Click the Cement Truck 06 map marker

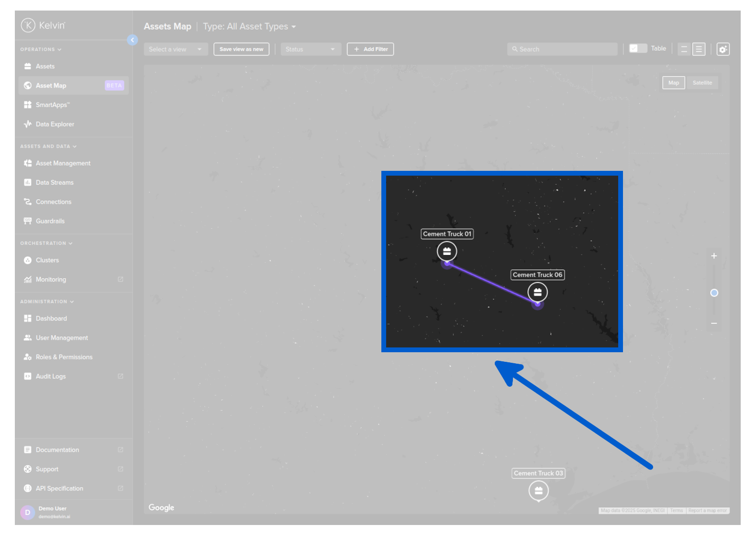pyautogui.click(x=537, y=292)
